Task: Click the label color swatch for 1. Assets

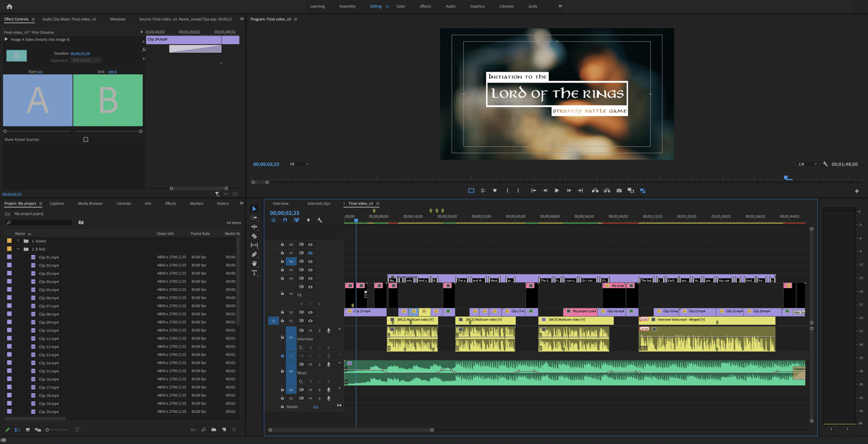Action: point(9,241)
